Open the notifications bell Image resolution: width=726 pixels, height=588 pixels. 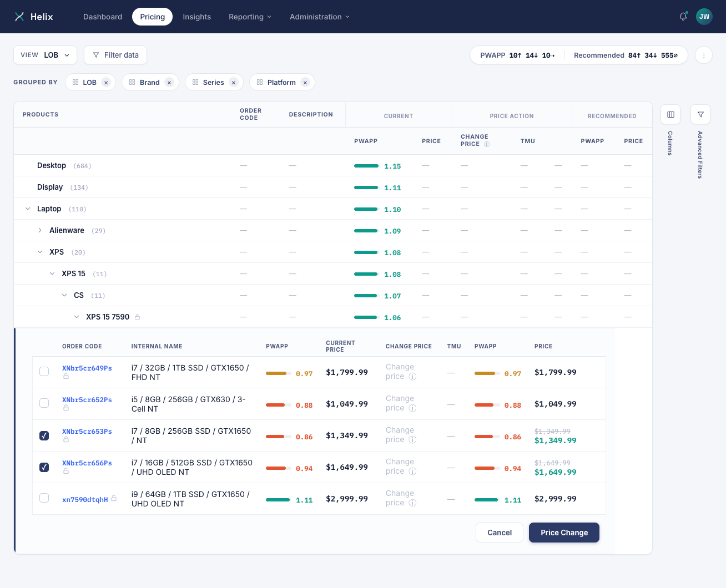point(683,17)
